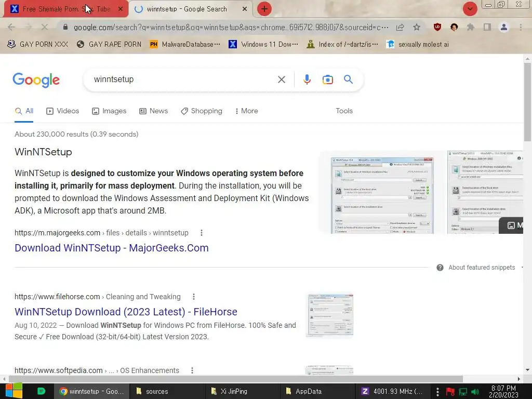Show hidden tray icons overflow
The height and width of the screenshot is (399, 532).
click(x=437, y=392)
